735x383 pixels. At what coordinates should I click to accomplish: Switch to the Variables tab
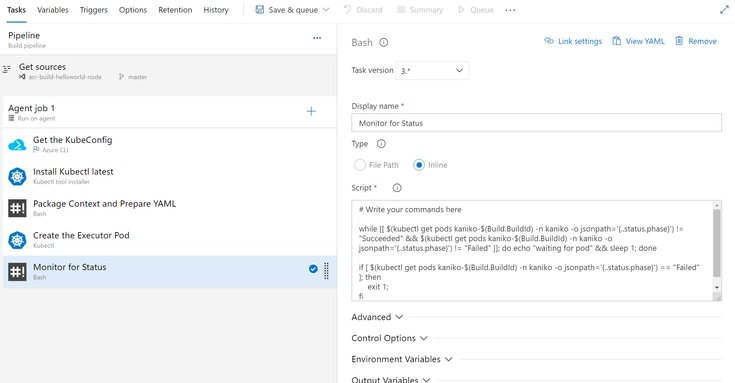(x=52, y=10)
